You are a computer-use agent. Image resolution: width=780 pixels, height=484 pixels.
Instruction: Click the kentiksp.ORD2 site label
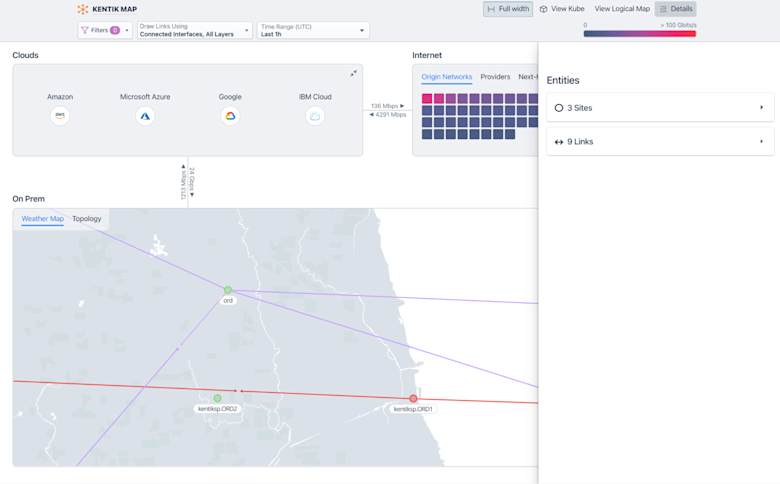[x=217, y=409]
